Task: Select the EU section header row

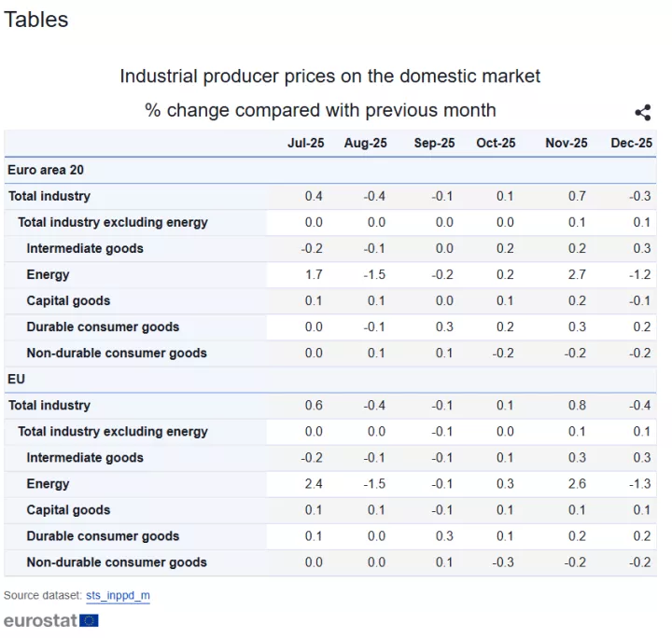Action: 16,380
